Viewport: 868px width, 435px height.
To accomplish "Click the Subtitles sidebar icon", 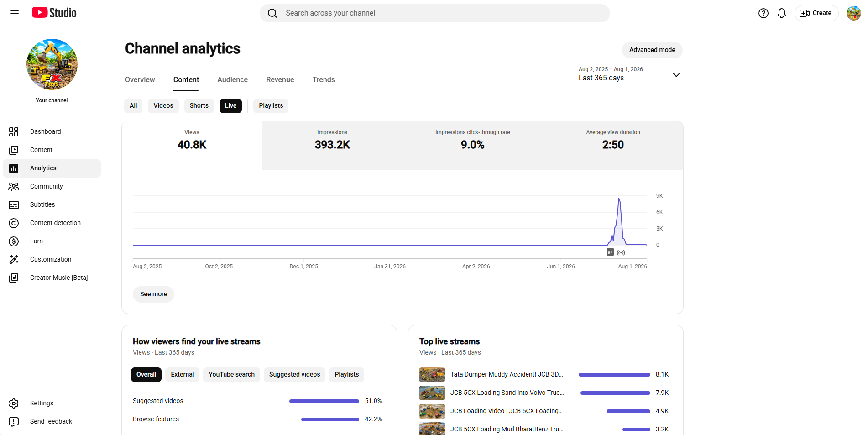I will point(14,205).
